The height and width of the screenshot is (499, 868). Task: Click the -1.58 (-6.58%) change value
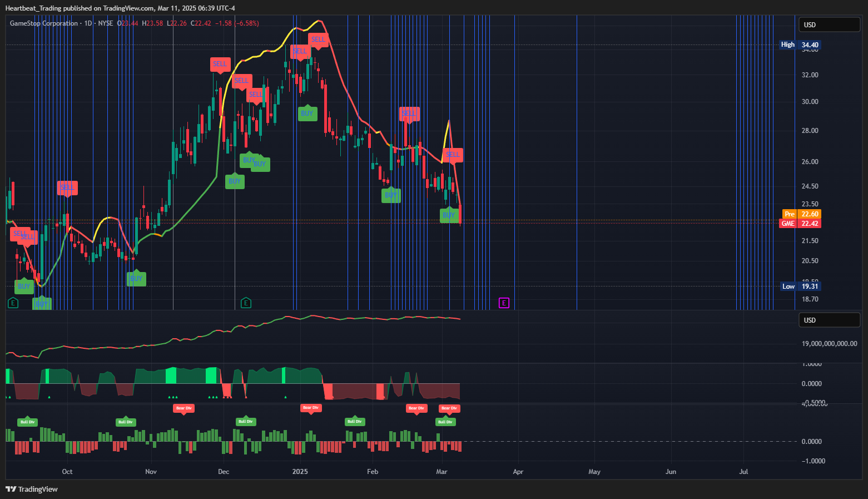237,23
